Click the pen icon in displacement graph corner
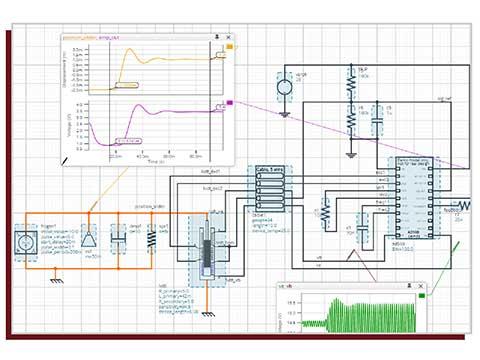This screenshot has width=480, height=360. (66, 161)
